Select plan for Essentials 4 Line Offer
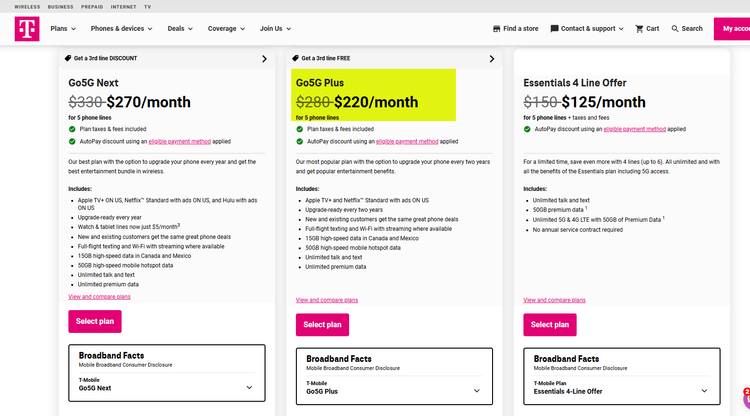 [x=550, y=325]
